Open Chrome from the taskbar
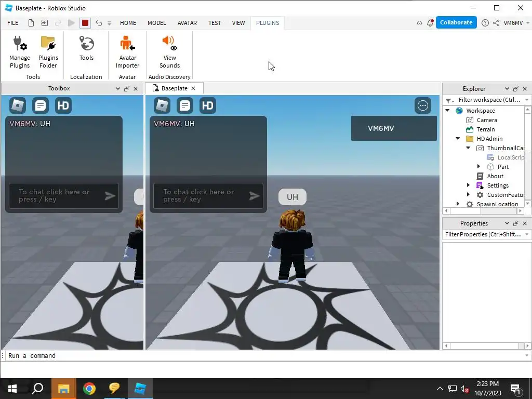 click(89, 389)
